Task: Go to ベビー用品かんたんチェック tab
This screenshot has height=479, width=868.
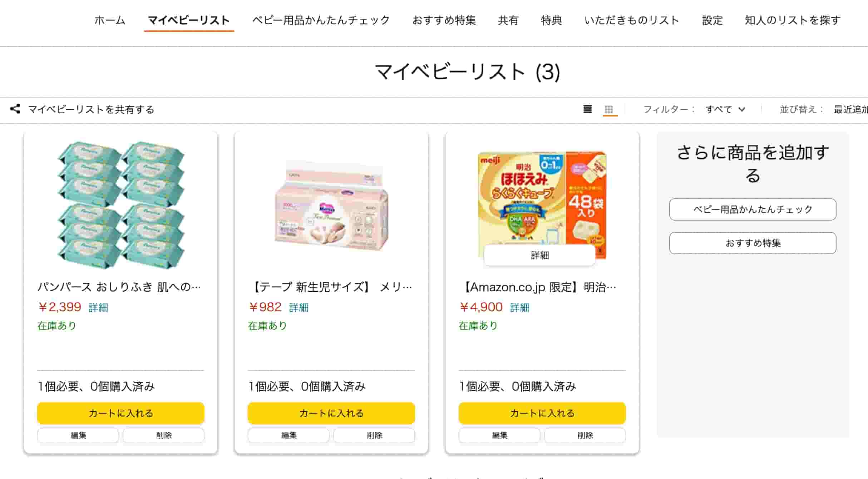Action: [x=321, y=20]
